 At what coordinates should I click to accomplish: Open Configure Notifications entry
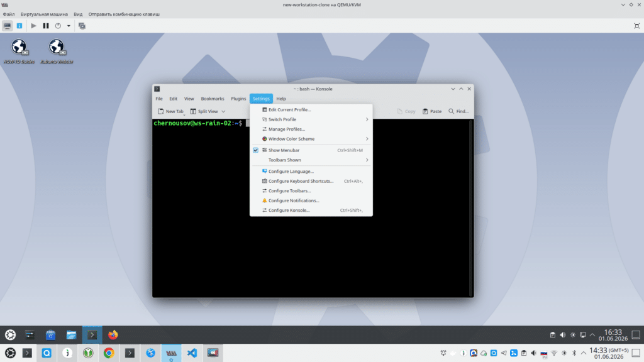pos(311,200)
